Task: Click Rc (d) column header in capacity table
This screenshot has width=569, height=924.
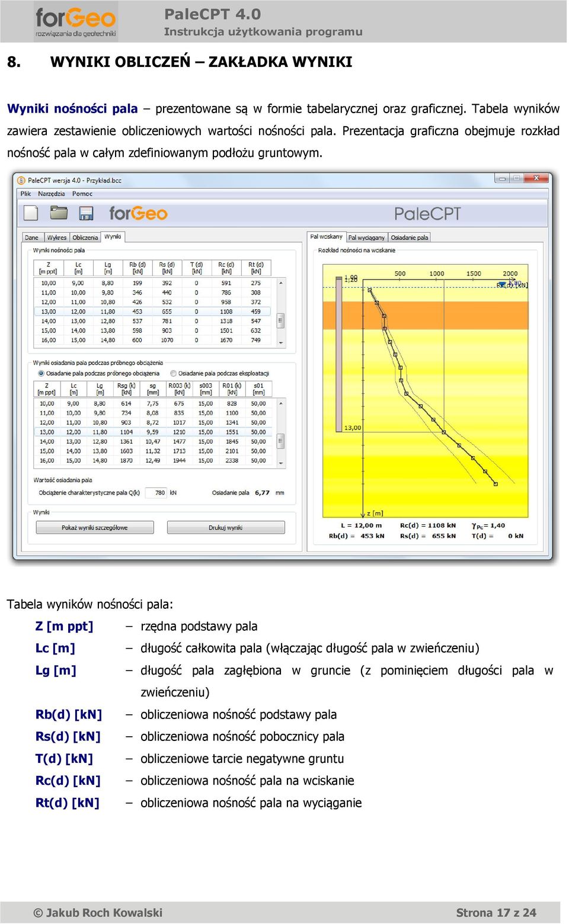Action: 226,268
